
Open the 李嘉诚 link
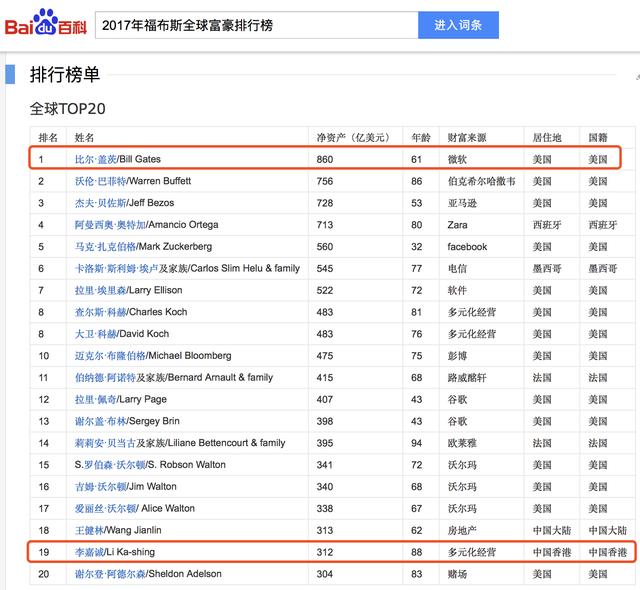(x=89, y=552)
